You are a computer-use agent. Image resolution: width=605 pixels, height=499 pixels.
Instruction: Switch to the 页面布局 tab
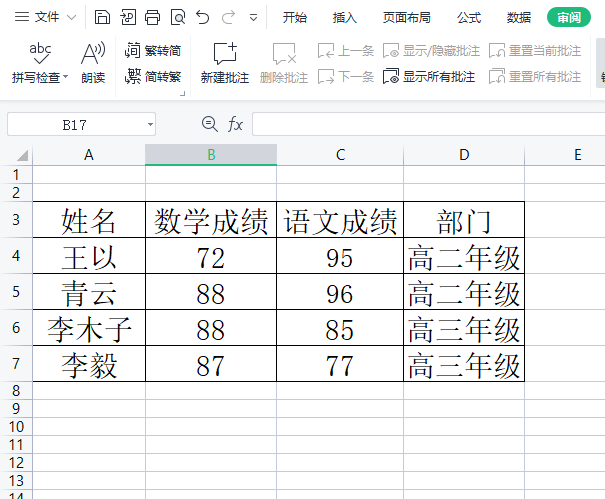407,17
